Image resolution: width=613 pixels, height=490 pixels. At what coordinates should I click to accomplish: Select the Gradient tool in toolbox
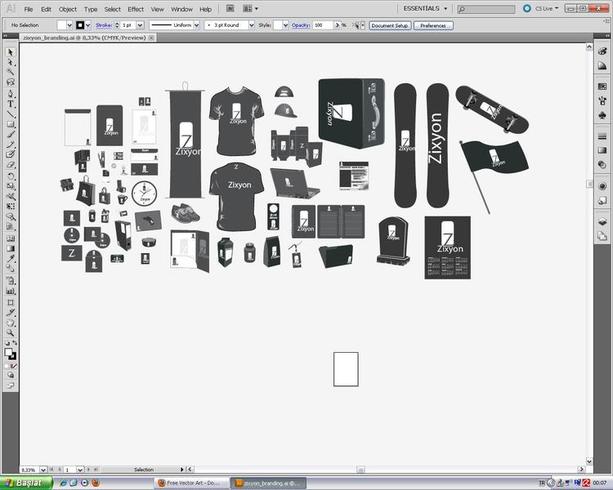pyautogui.click(x=11, y=248)
